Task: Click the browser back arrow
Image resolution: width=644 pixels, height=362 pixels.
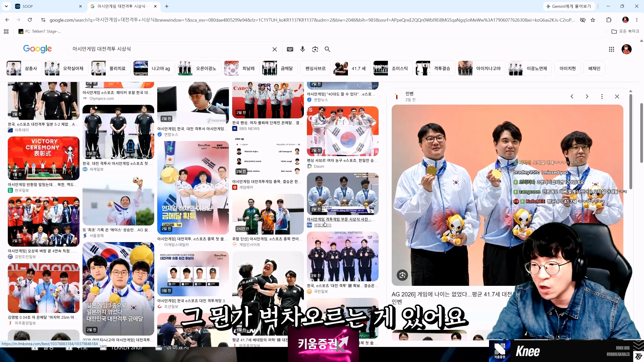Action: [7, 20]
